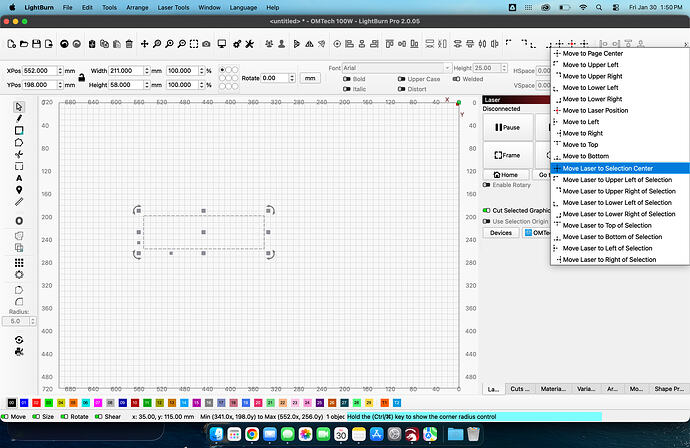Adjust the font Height 25.00 stepper
The width and height of the screenshot is (690, 448).
tap(504, 68)
